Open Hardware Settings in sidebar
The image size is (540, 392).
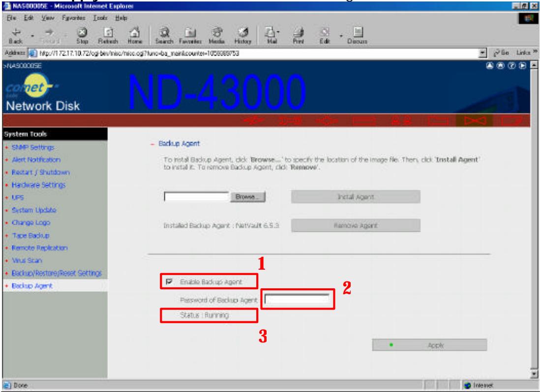(x=38, y=185)
